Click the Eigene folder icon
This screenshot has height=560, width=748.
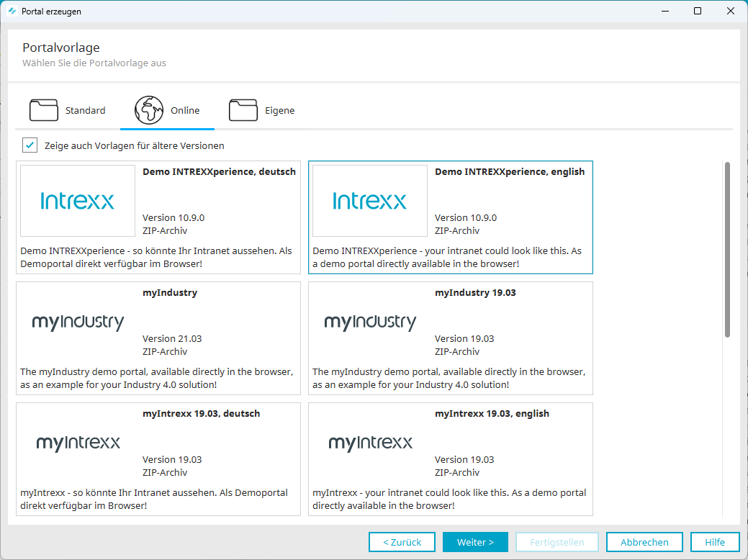click(243, 110)
